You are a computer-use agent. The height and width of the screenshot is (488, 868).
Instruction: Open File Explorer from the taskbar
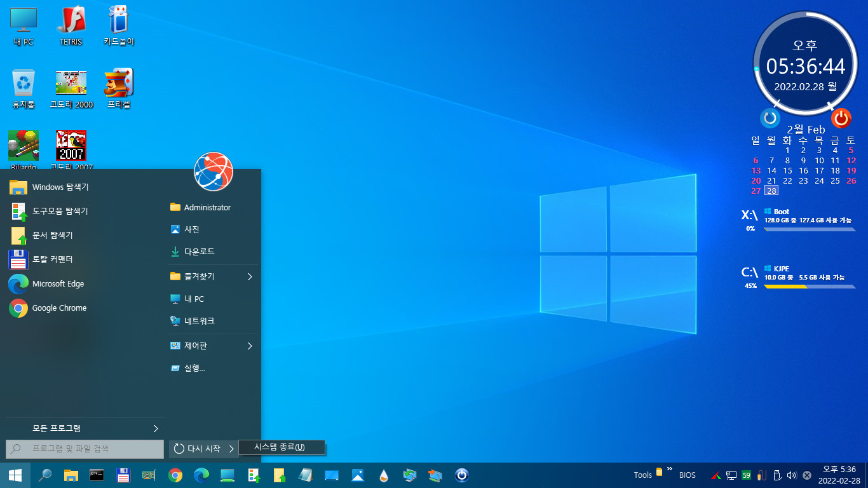[71, 475]
